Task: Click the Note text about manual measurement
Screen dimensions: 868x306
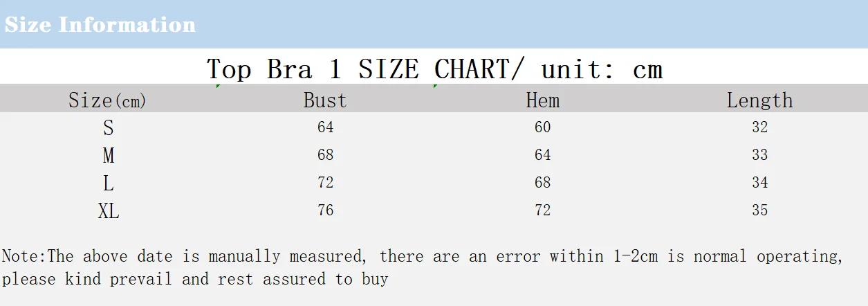Action: [423, 268]
